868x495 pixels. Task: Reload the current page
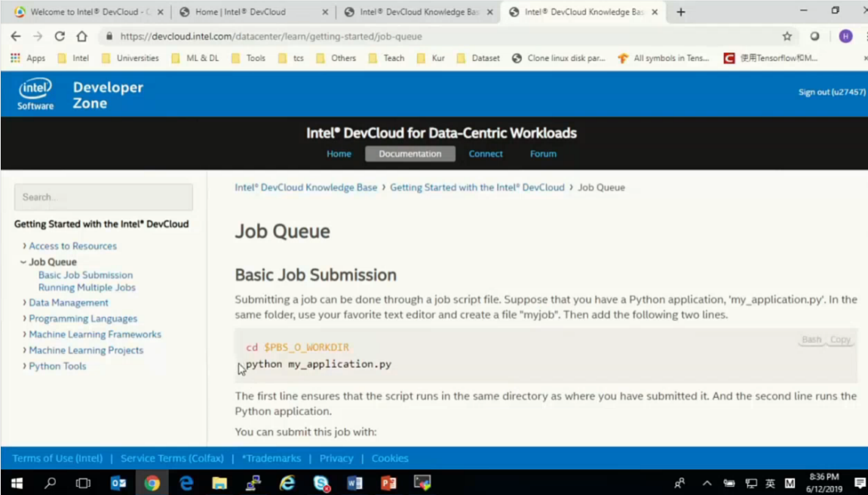pos(60,36)
